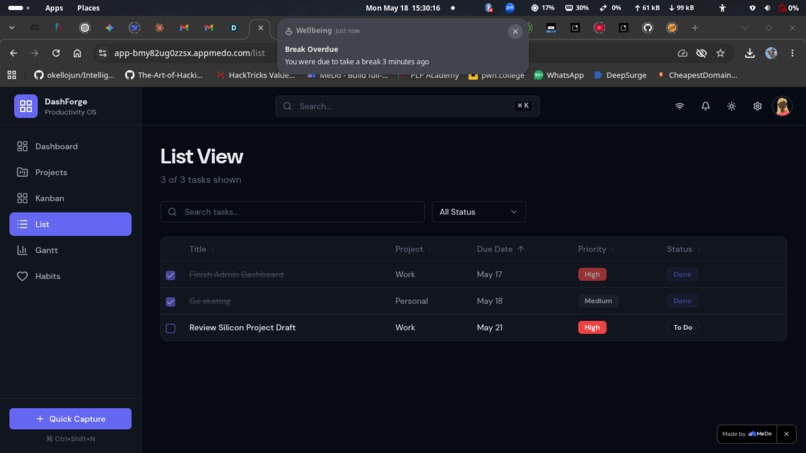The height and width of the screenshot is (453, 806).
Task: Bookmark this page with star icon
Action: point(720,53)
